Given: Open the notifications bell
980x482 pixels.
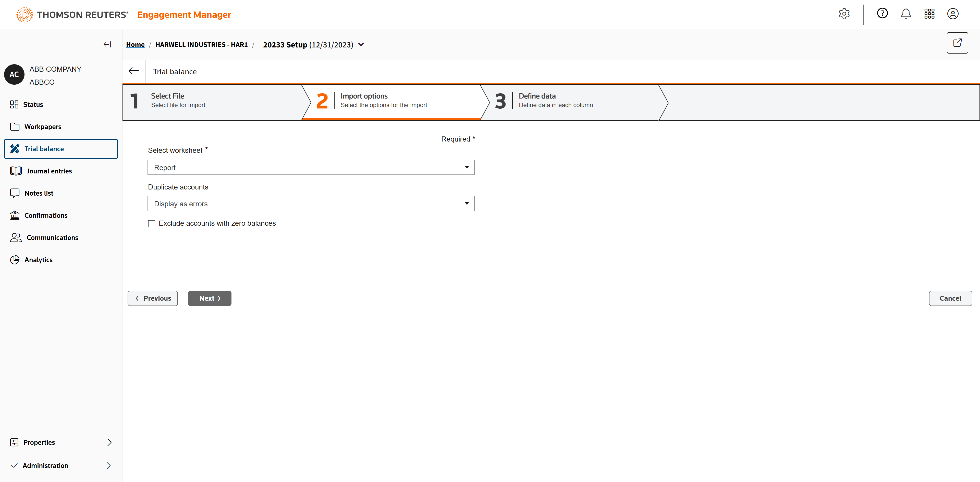Looking at the screenshot, I should click(906, 14).
